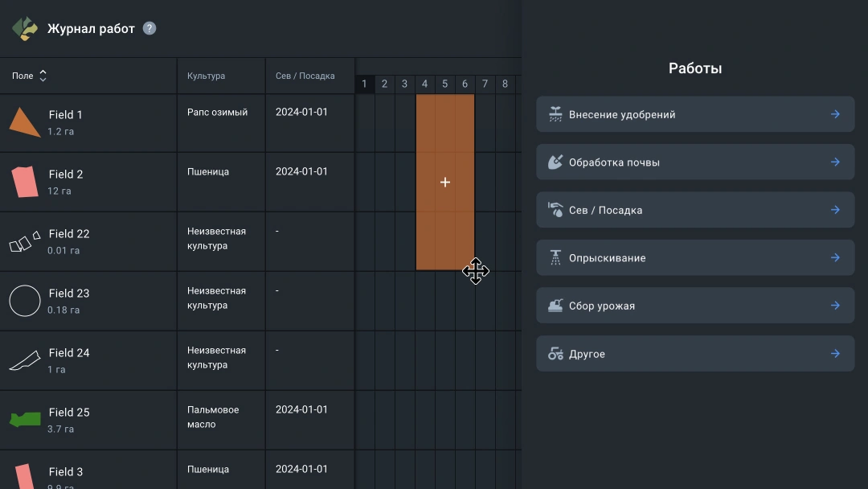The width and height of the screenshot is (868, 489).
Task: Select Field 23 circle thumbnail
Action: (25, 301)
